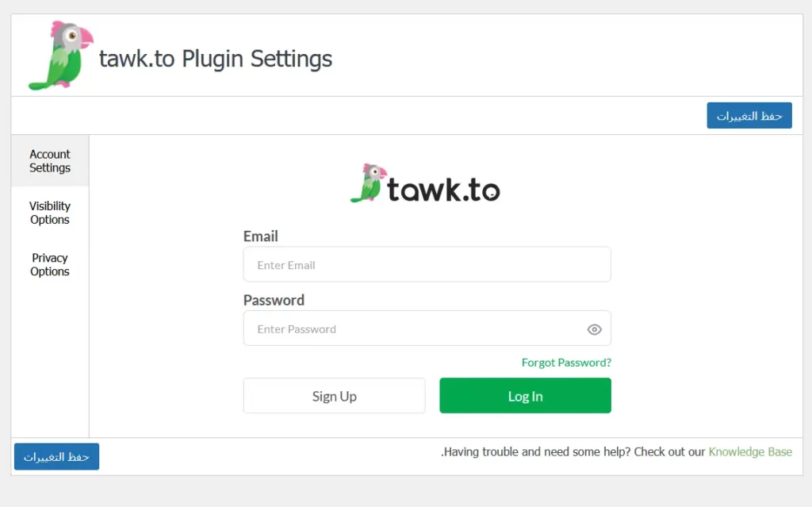Open the Account Settings tab
This screenshot has width=812, height=507.
[x=50, y=161]
